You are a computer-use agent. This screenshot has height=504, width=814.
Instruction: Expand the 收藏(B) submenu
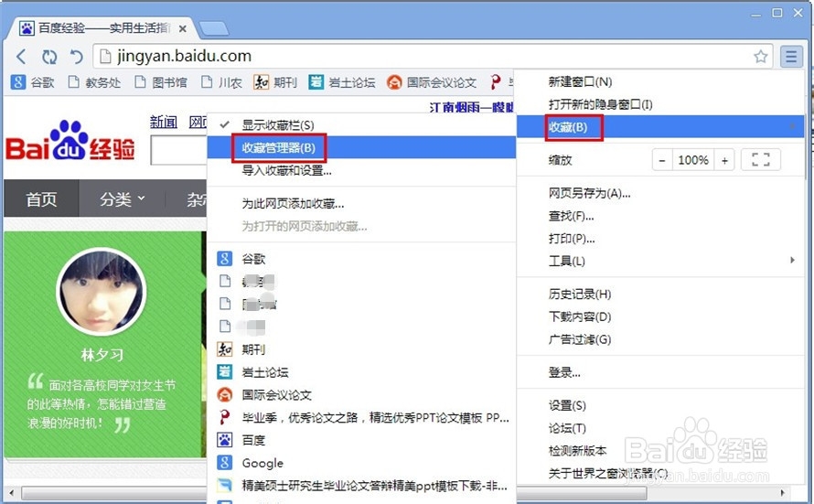pyautogui.click(x=660, y=127)
